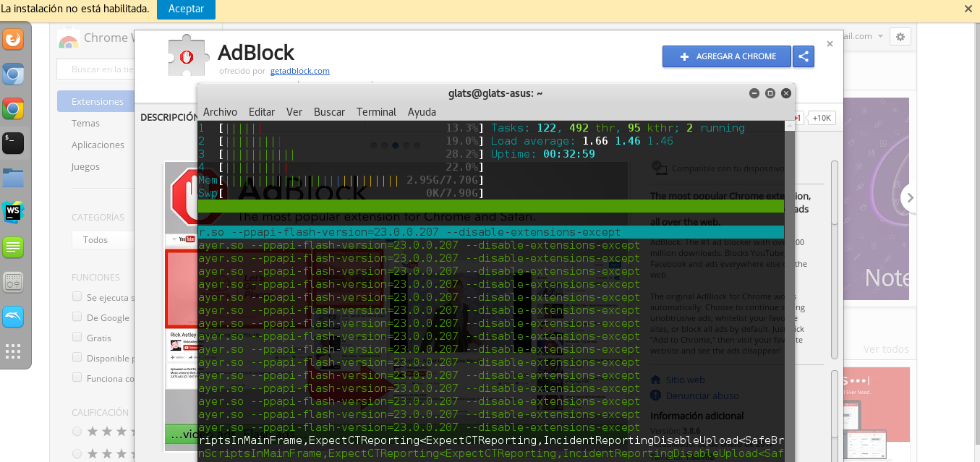Open terminal Ver menu
Screen dimensions: 980x462
pyautogui.click(x=294, y=112)
